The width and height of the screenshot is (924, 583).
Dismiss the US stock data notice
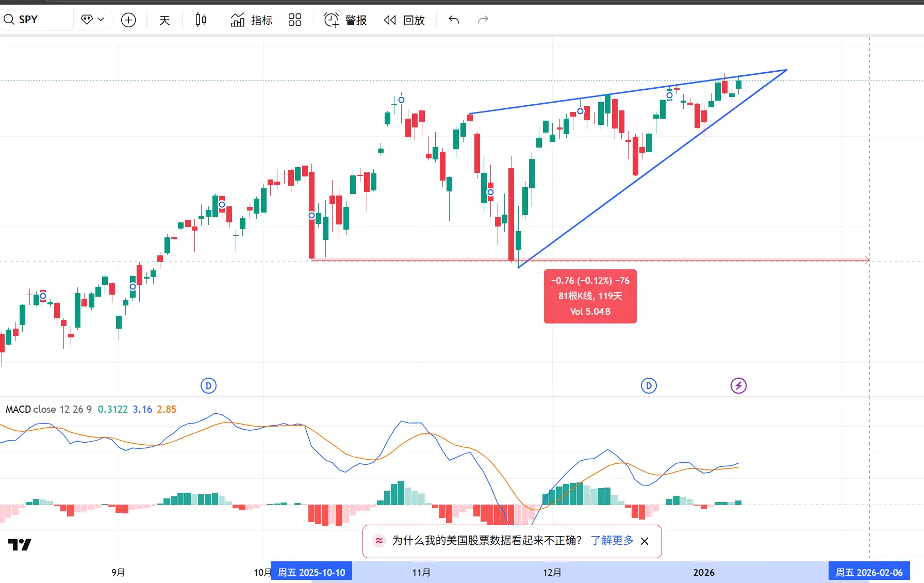645,541
